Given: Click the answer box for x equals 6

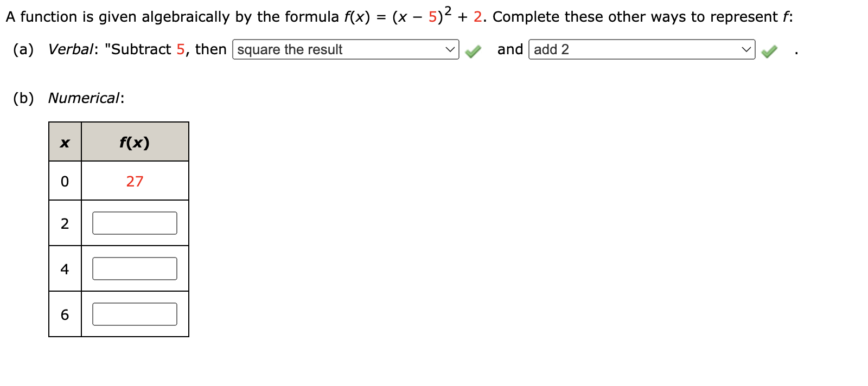Looking at the screenshot, I should point(135,313).
